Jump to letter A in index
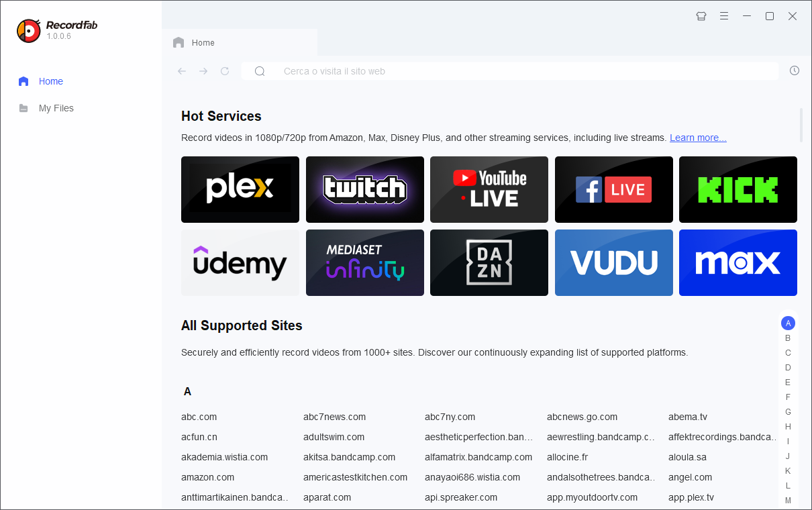This screenshot has width=812, height=510. coord(788,323)
